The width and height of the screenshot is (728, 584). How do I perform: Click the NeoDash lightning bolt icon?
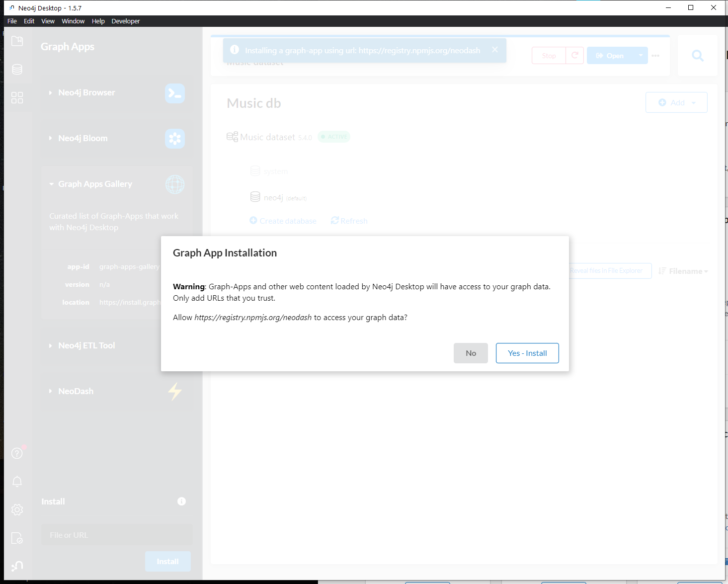[174, 392]
